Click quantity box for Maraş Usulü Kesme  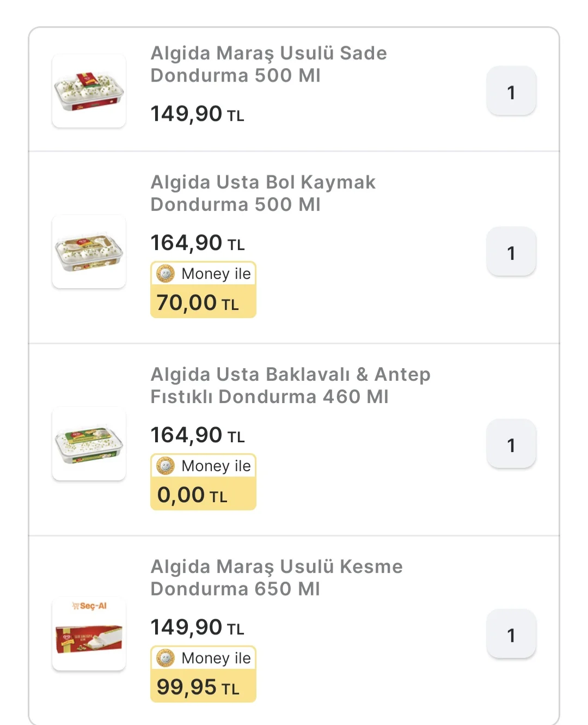(x=511, y=634)
